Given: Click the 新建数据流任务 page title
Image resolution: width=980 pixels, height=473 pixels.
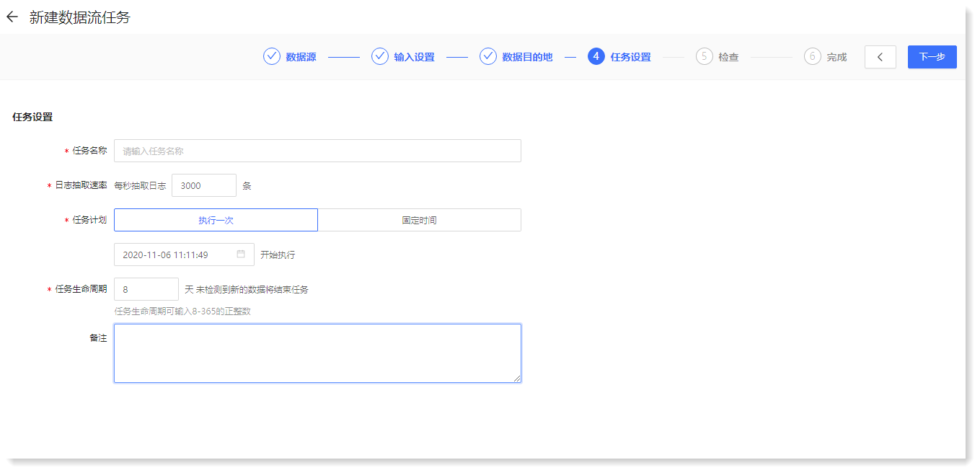Looking at the screenshot, I should 80,17.
